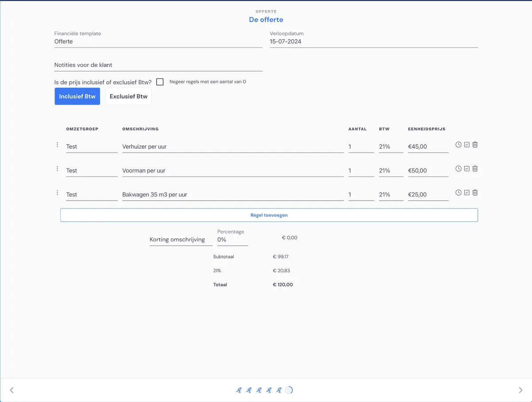
Task: Open Omzetgroep dropdown for Bakwagen 35 m3
Action: 92,195
